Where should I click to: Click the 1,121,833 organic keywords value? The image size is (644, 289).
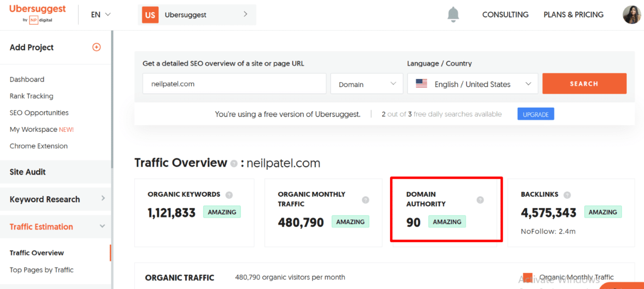click(x=172, y=213)
